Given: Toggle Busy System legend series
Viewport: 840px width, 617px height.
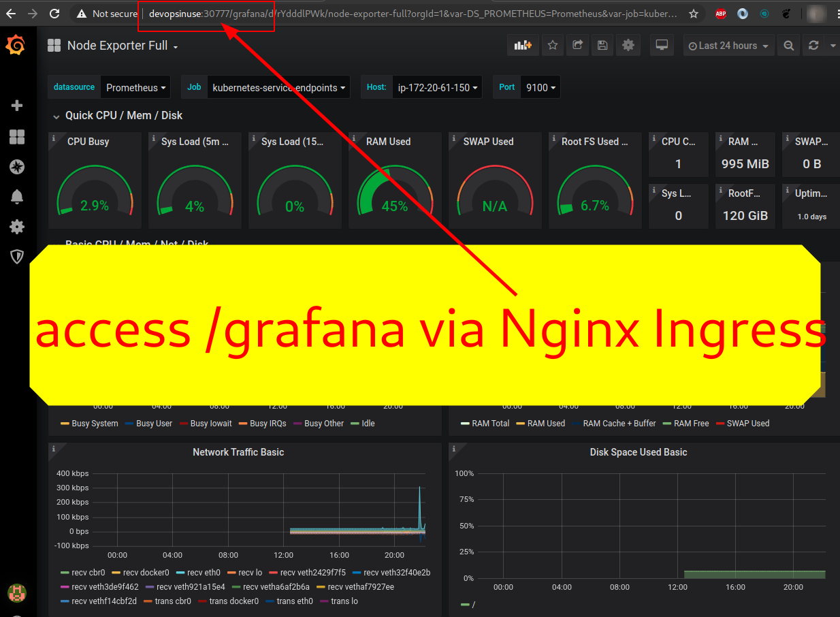Looking at the screenshot, I should coord(95,424).
